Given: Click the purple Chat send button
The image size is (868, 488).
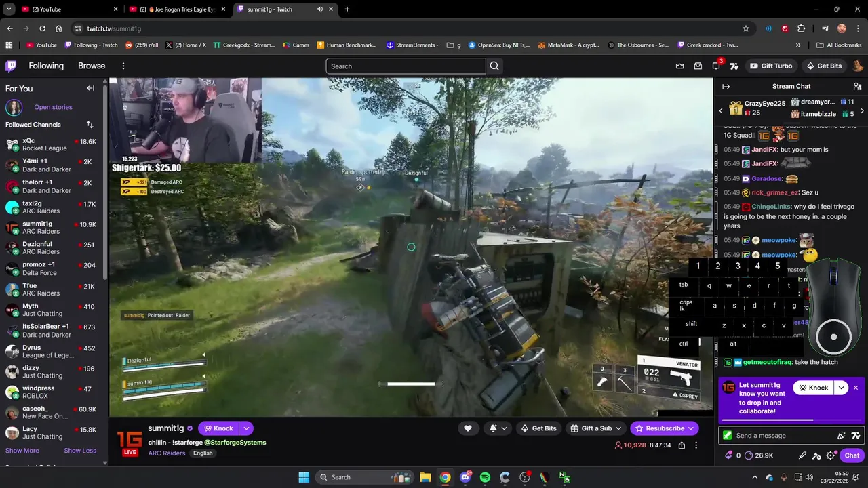Looking at the screenshot, I should click(852, 455).
